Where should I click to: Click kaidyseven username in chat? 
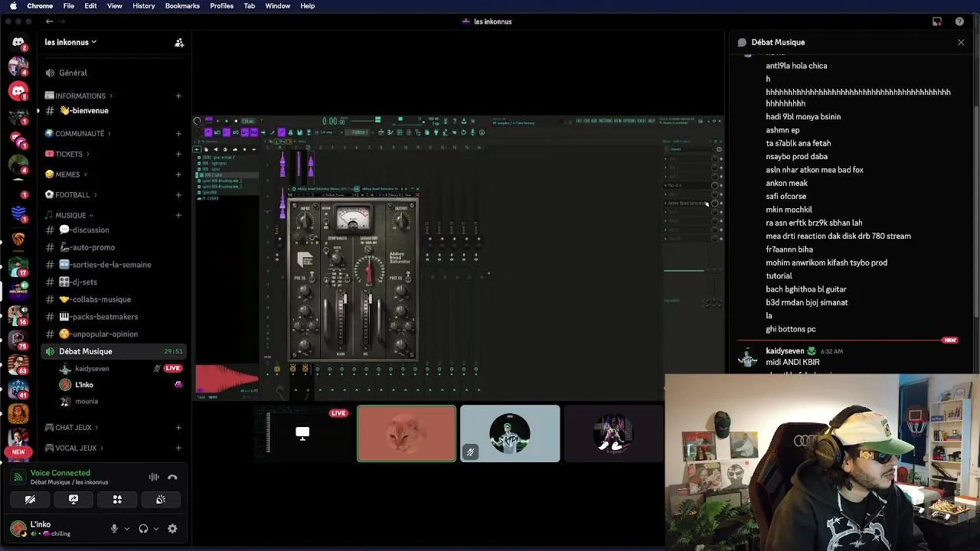785,350
